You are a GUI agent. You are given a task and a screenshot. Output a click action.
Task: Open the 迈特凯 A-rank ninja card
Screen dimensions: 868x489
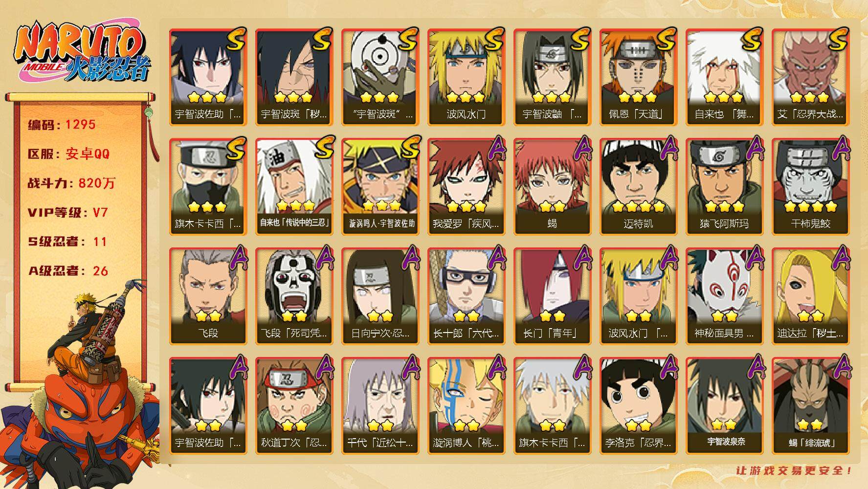[638, 186]
